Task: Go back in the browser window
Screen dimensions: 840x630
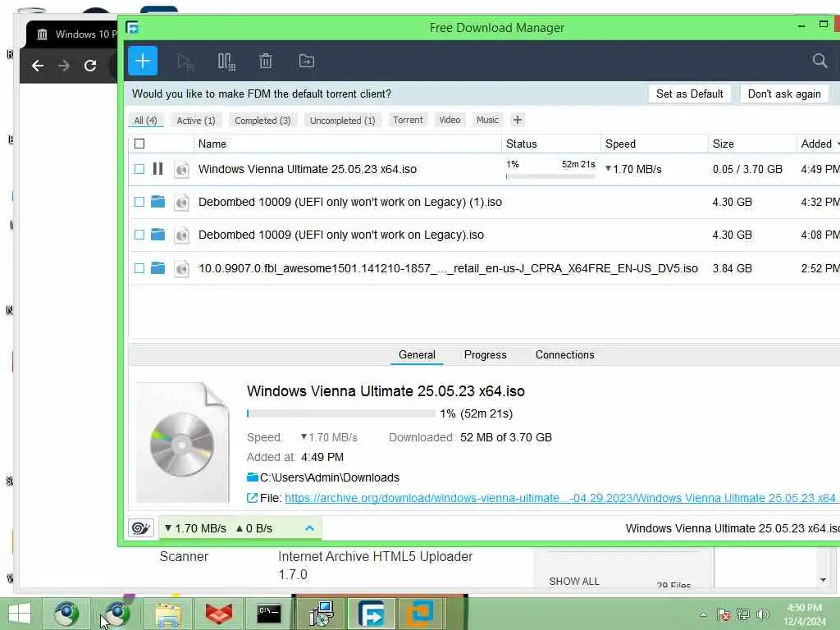Action: 38,66
